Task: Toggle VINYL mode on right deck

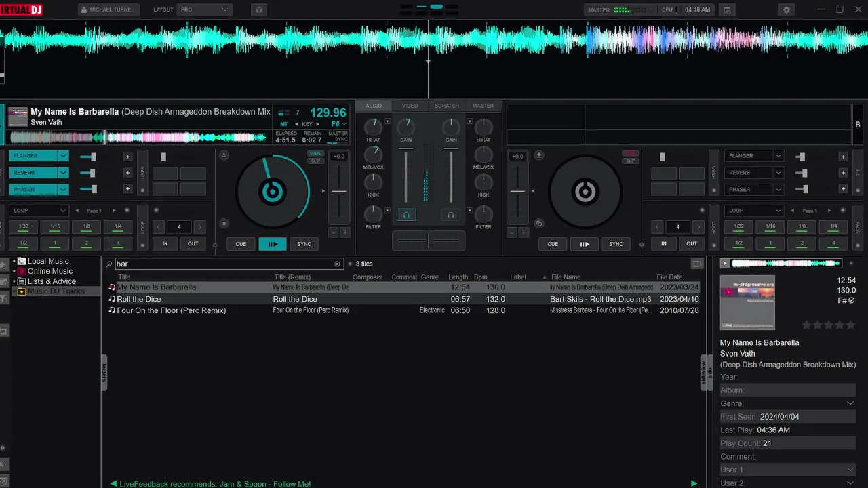Action: [631, 153]
